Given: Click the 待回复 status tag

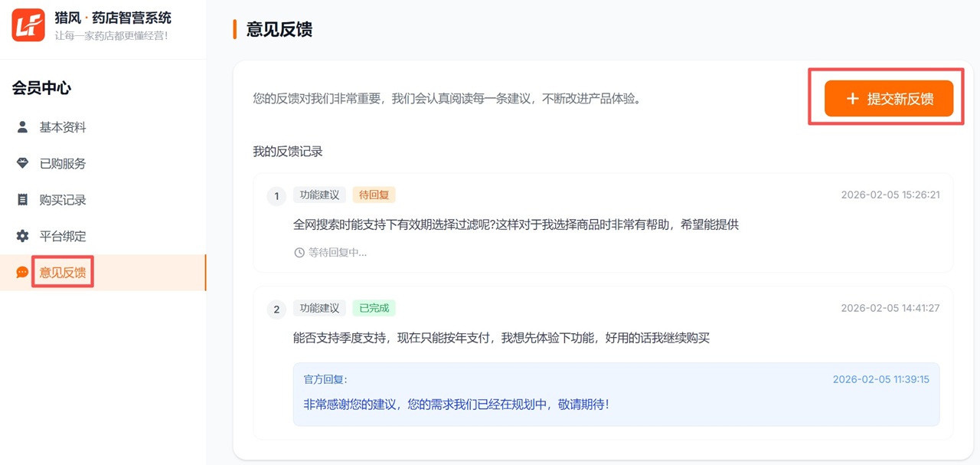Looking at the screenshot, I should point(376,195).
